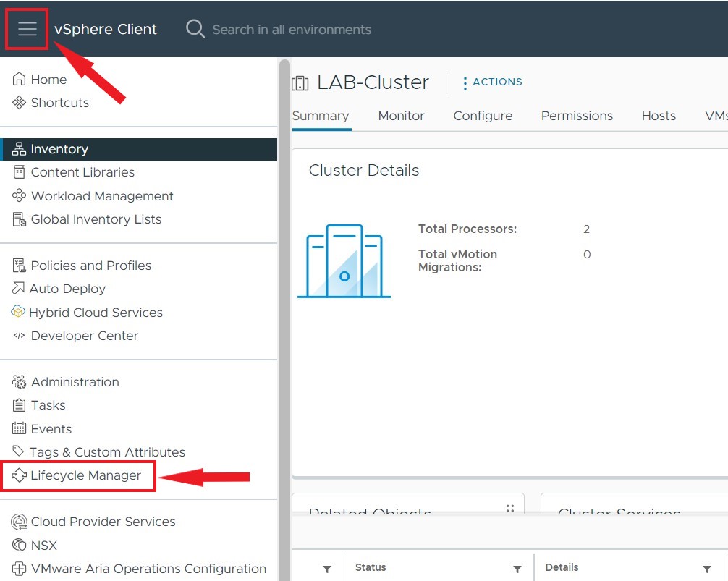Select the Permissions tab
728x581 pixels.
coord(577,116)
